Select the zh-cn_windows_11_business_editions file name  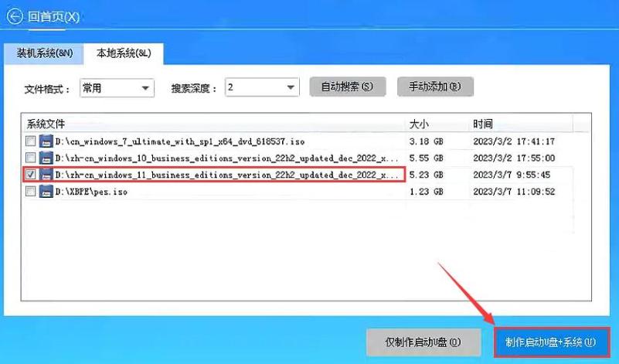[226, 175]
